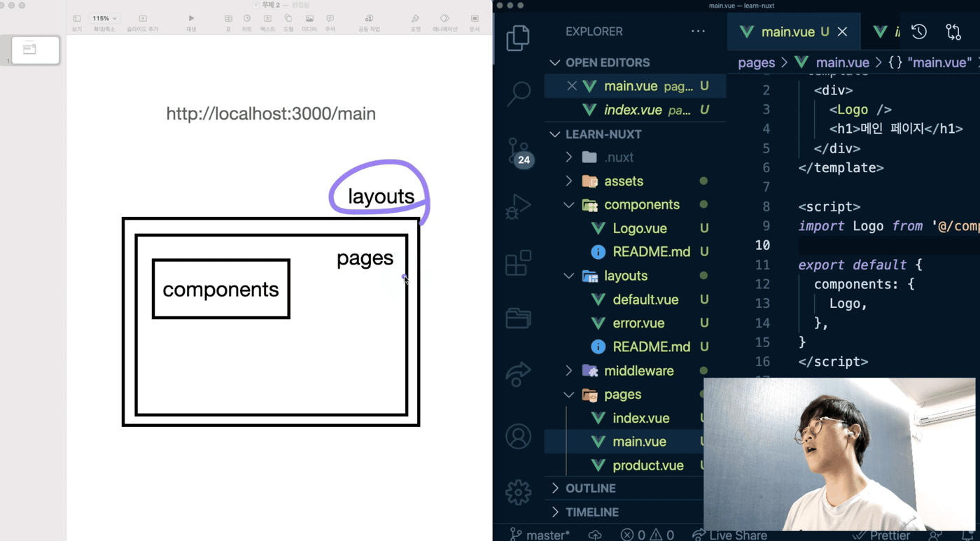Viewport: 980px width, 541px height.
Task: Close main.vue in Open Editors list
Action: [x=572, y=86]
